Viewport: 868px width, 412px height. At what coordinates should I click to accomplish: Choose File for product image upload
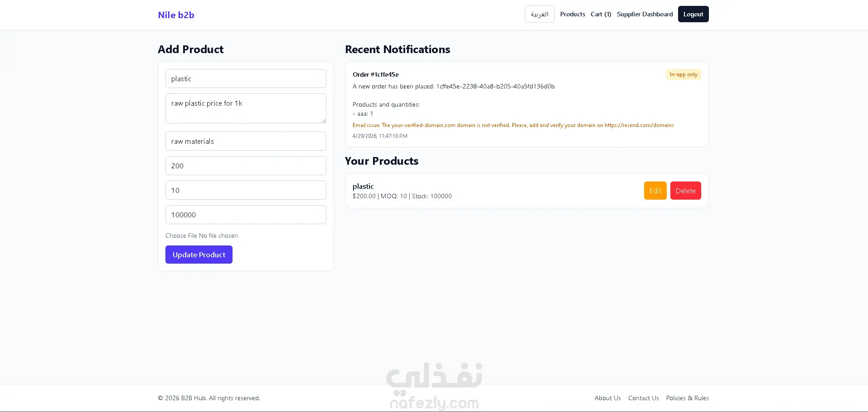[181, 235]
